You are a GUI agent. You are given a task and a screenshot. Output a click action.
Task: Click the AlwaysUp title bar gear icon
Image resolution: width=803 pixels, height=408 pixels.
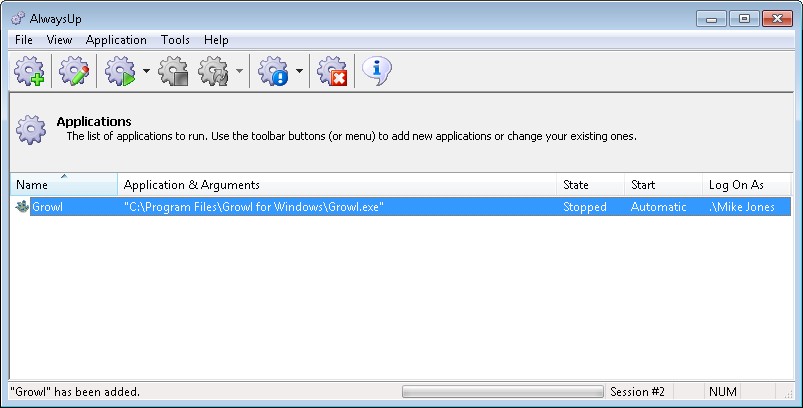18,18
